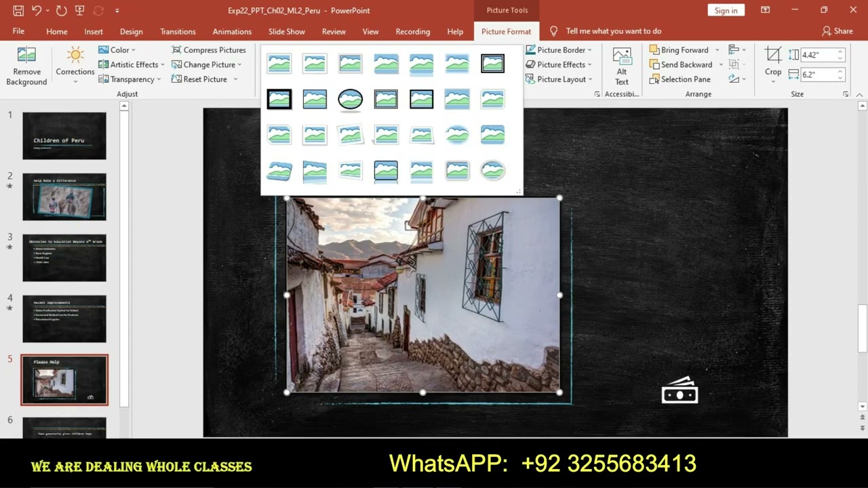868x488 pixels.
Task: Select slide 4 thumbnail Recent Improvements
Action: tap(64, 319)
